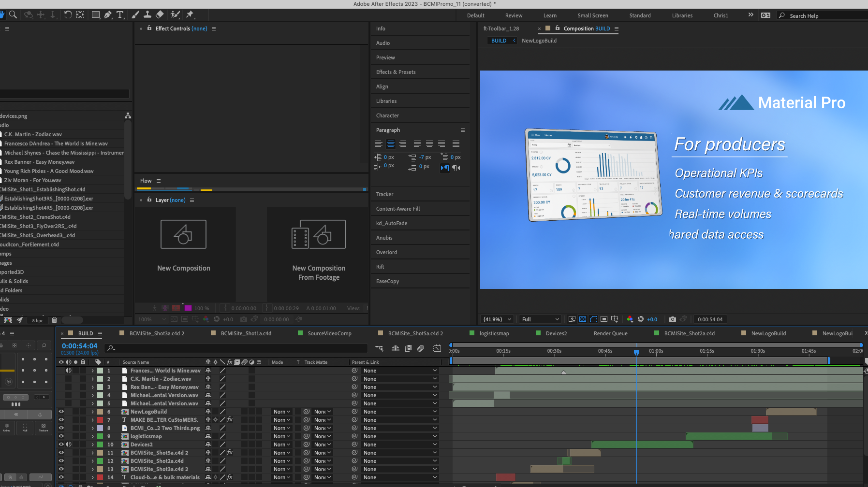Open Show Channel color management menu
The width and height of the screenshot is (868, 487).
click(630, 319)
